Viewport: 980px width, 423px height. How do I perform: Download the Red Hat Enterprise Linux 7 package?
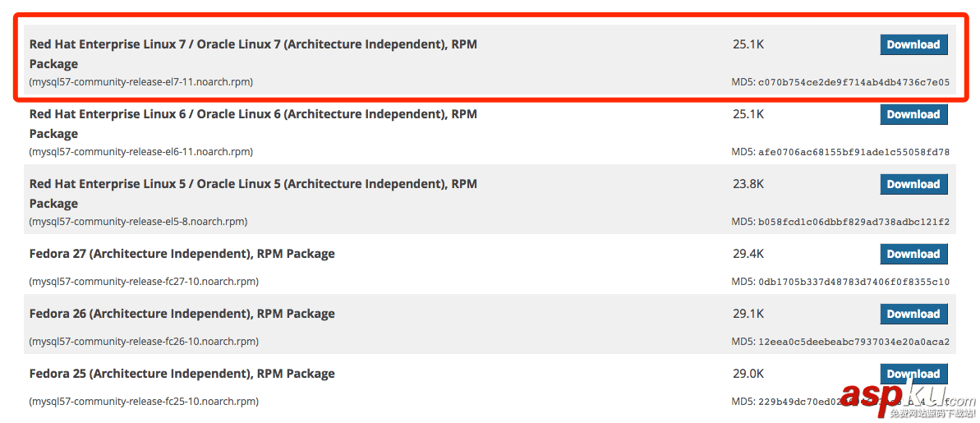tap(913, 44)
